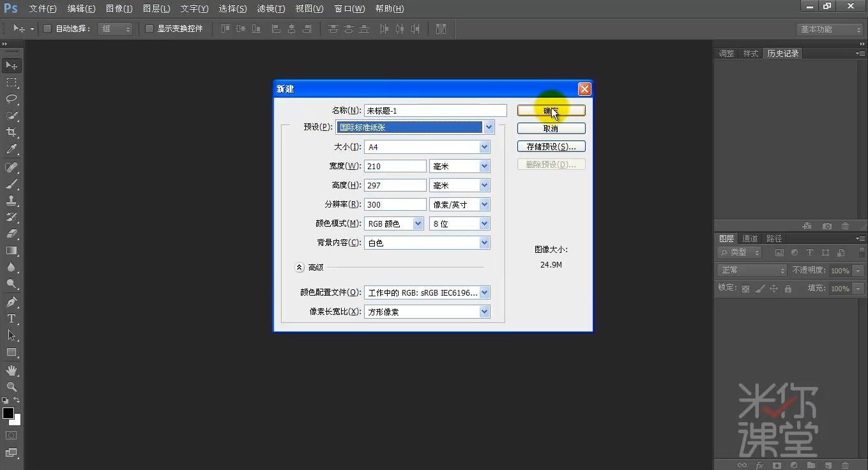Select the Move tool

click(x=11, y=65)
